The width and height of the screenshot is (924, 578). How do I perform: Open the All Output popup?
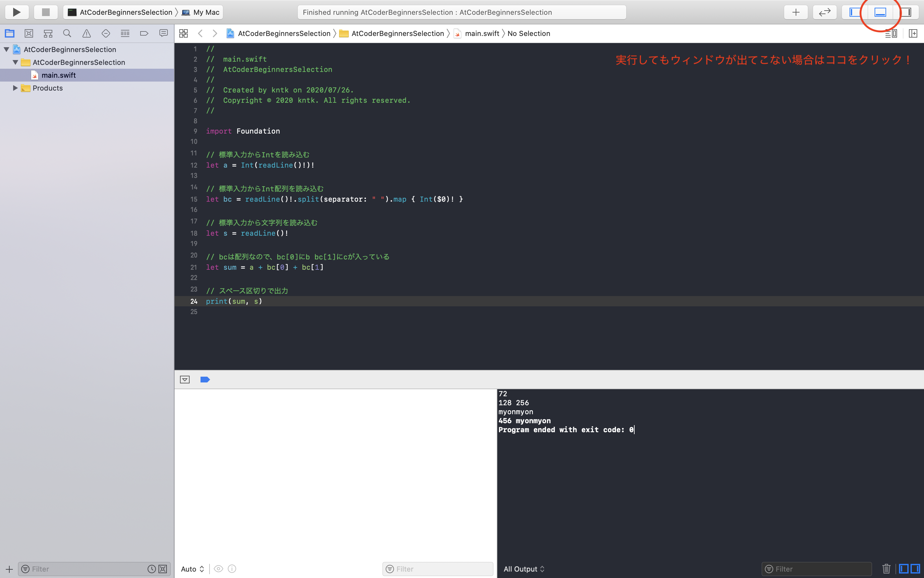click(x=524, y=569)
